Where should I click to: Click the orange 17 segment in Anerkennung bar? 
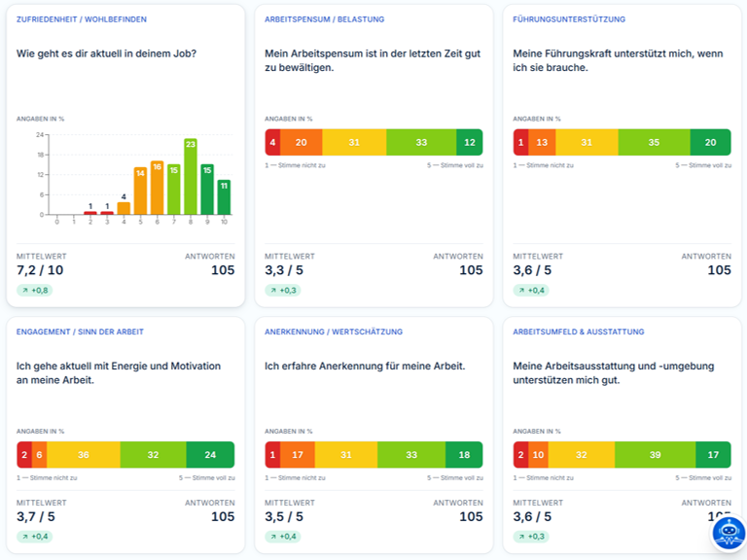298,455
